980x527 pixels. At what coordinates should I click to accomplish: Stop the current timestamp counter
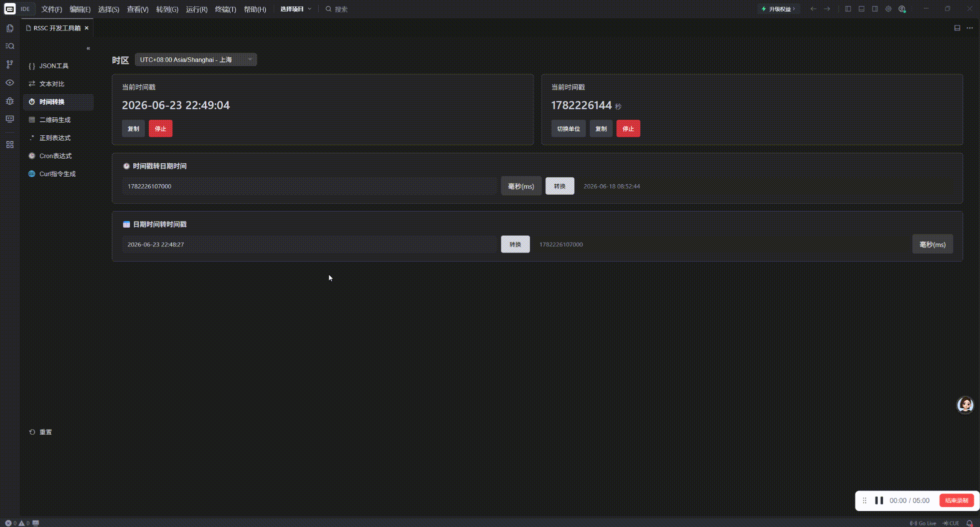(x=628, y=129)
